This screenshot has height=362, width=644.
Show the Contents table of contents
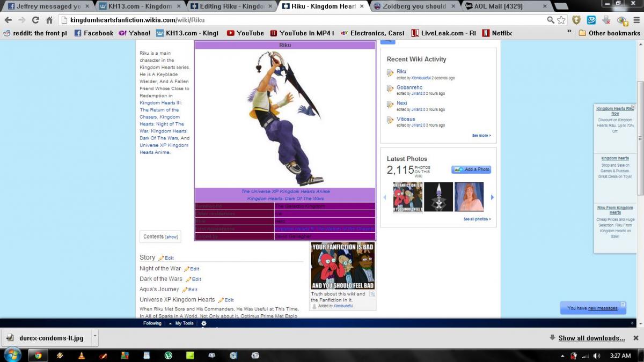pos(171,237)
